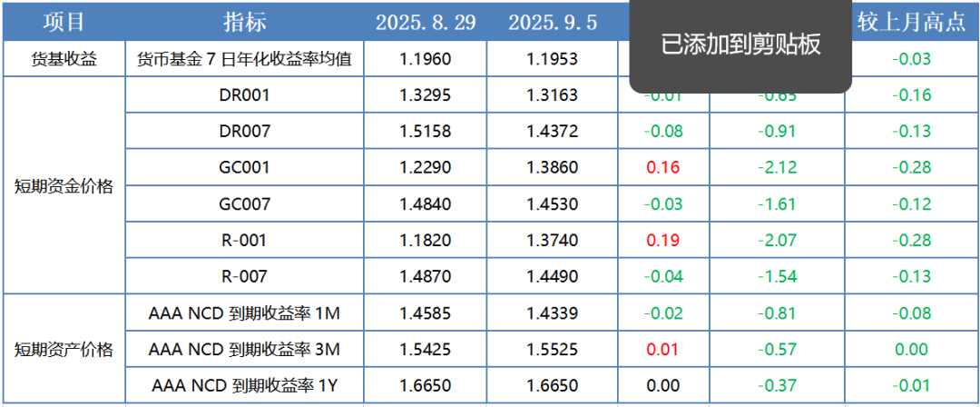Click the AAA NCD 到期收益率 3M cell

245,349
